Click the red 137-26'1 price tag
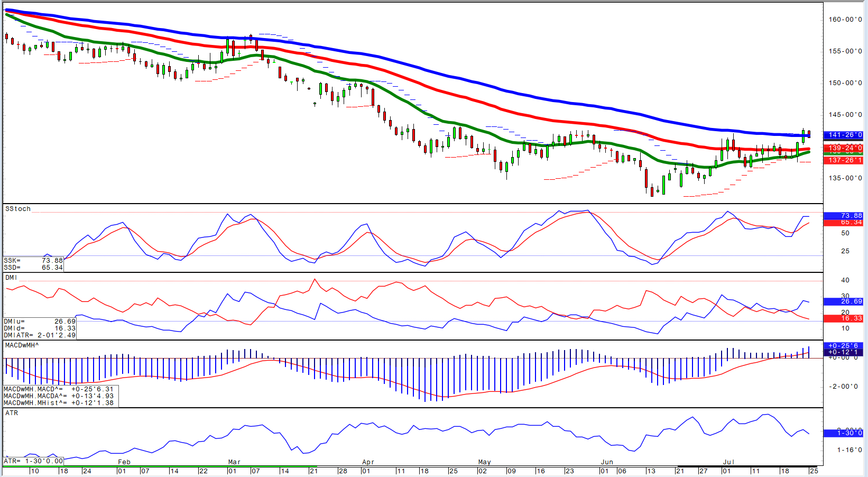 pyautogui.click(x=843, y=160)
